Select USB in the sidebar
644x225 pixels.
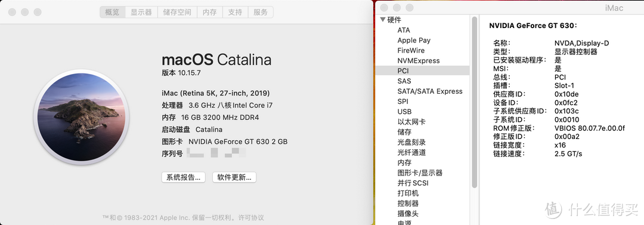coord(404,112)
